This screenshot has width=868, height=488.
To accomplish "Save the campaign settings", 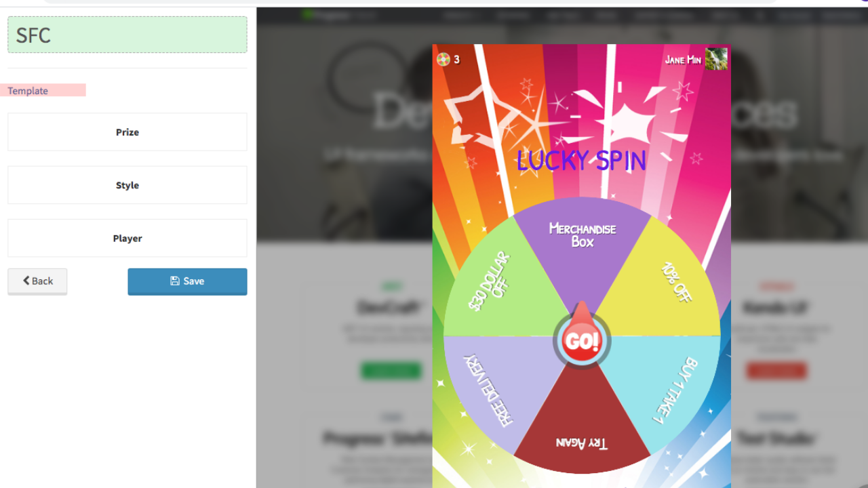I will click(187, 281).
